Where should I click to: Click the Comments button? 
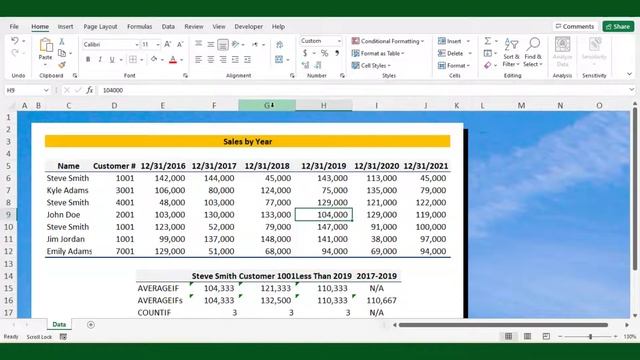575,27
